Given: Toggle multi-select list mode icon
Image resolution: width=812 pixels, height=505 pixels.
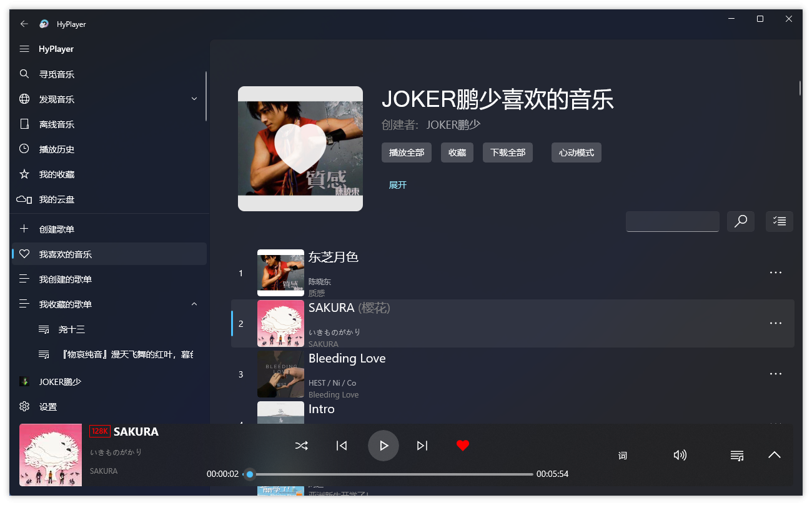Looking at the screenshot, I should tap(780, 221).
